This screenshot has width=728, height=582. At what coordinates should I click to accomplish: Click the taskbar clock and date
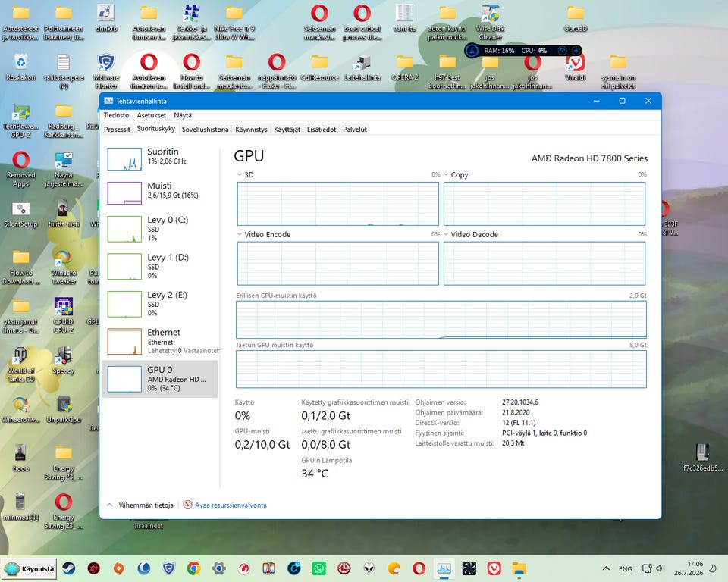coord(689,568)
